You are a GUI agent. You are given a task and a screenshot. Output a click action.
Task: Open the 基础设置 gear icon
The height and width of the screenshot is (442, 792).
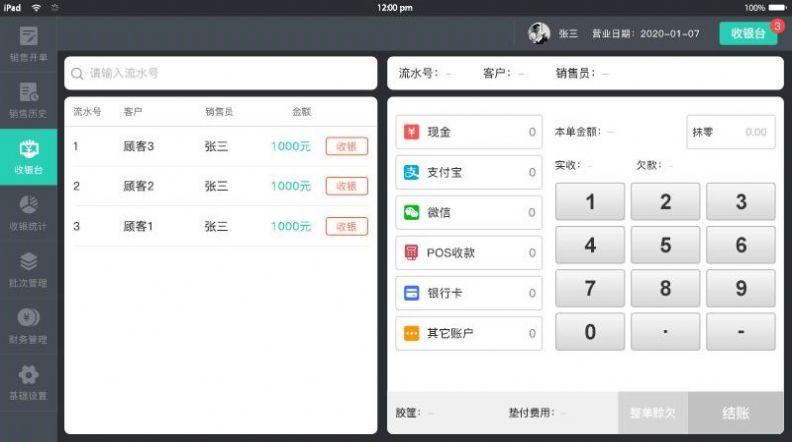click(29, 374)
